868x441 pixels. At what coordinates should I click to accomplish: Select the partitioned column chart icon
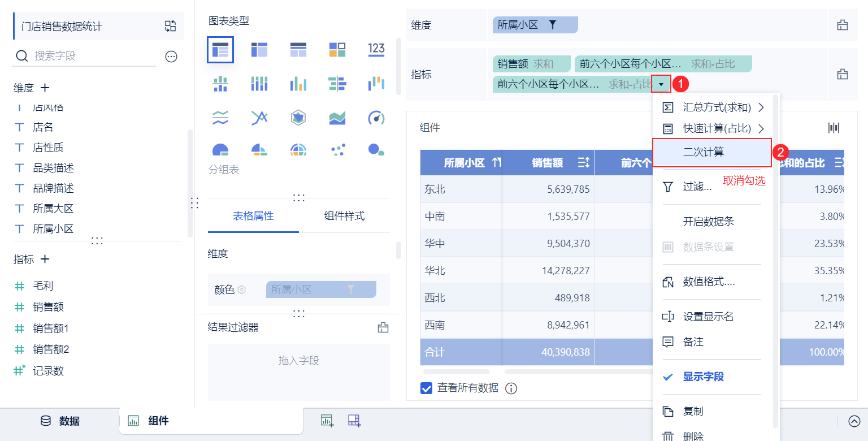click(220, 84)
